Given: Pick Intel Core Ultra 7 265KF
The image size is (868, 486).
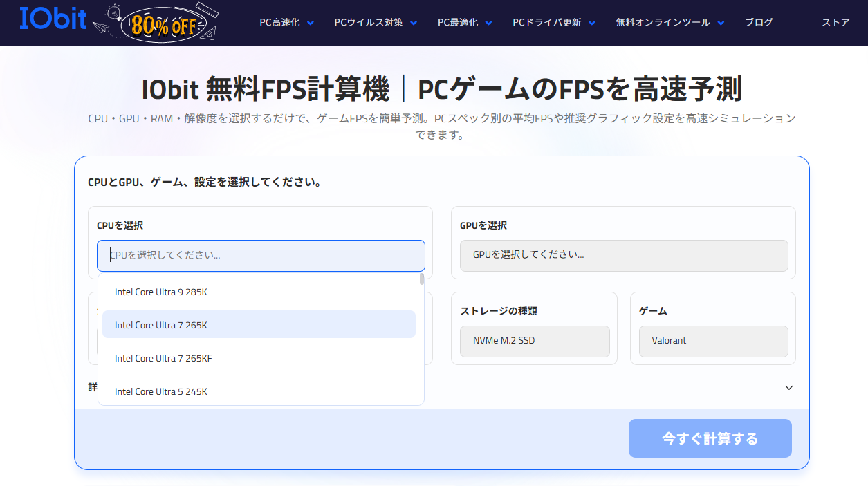Looking at the screenshot, I should pyautogui.click(x=259, y=358).
